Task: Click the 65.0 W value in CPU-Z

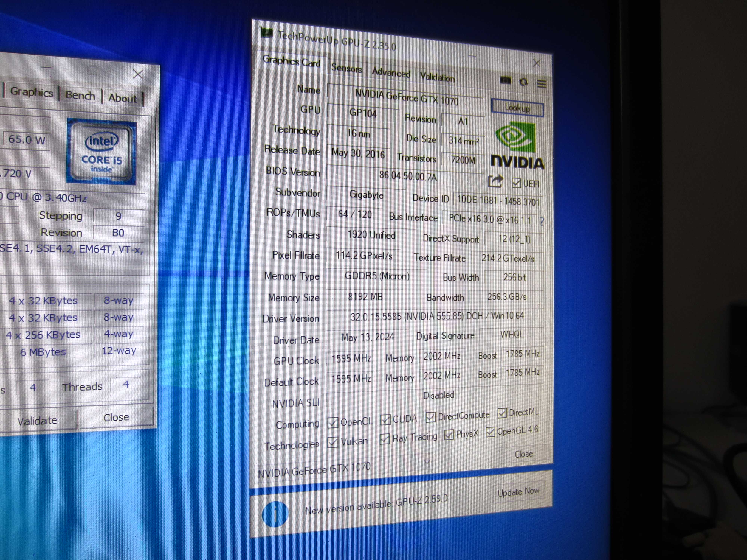Action: pos(26,139)
